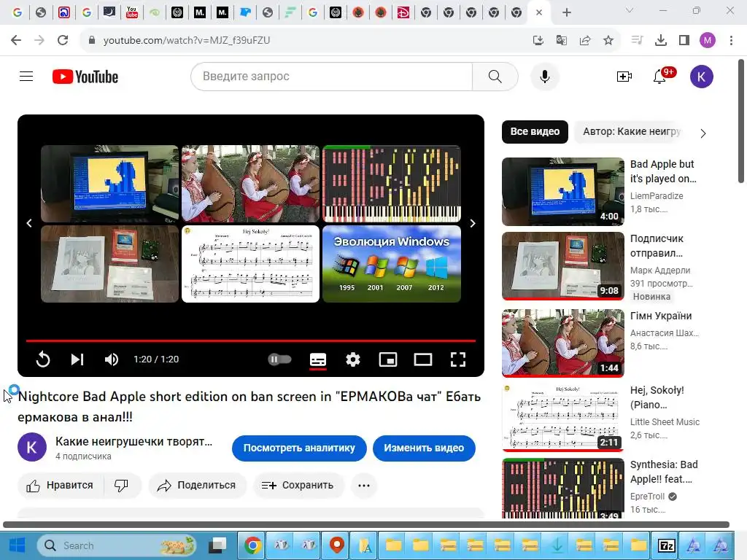Replay the video
The image size is (747, 560).
pos(43,359)
